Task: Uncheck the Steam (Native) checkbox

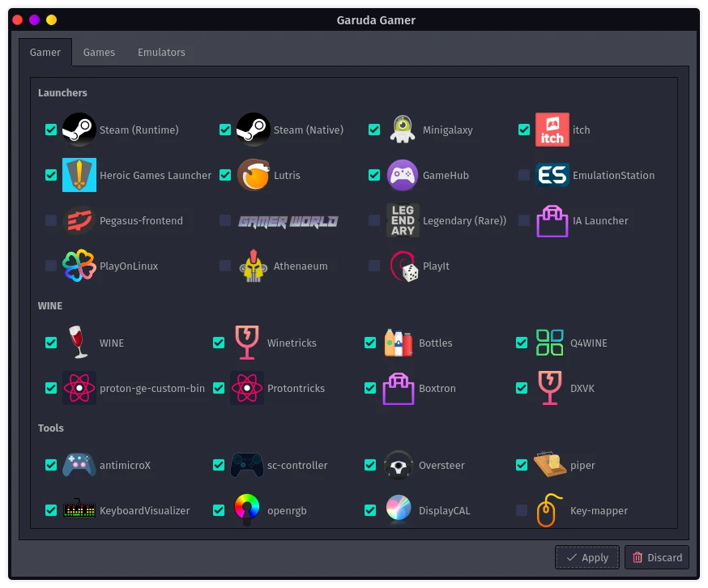Action: click(x=225, y=130)
